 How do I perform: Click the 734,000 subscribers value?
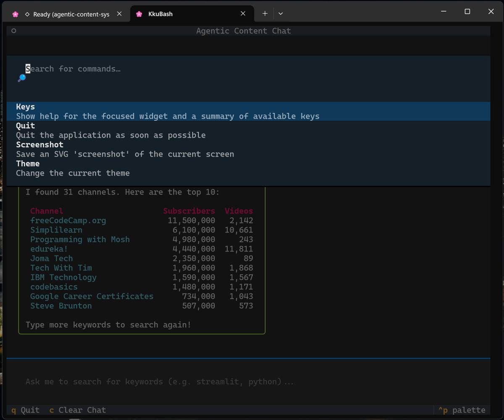coord(199,296)
